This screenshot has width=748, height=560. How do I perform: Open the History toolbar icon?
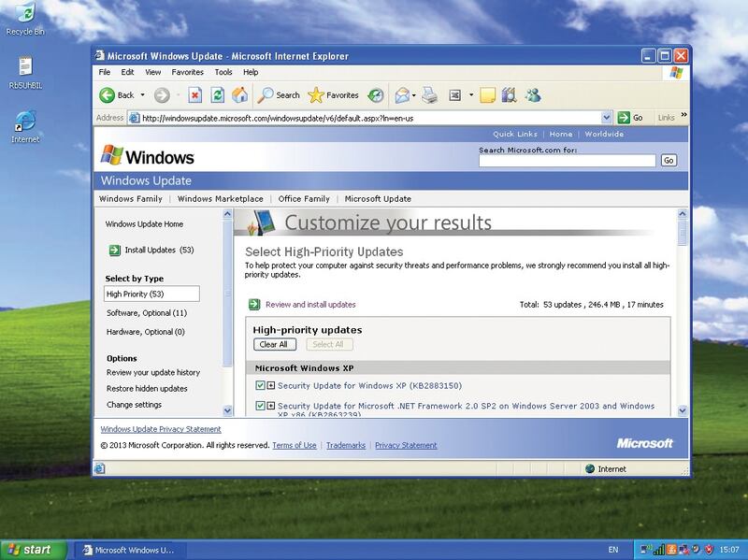tap(375, 94)
